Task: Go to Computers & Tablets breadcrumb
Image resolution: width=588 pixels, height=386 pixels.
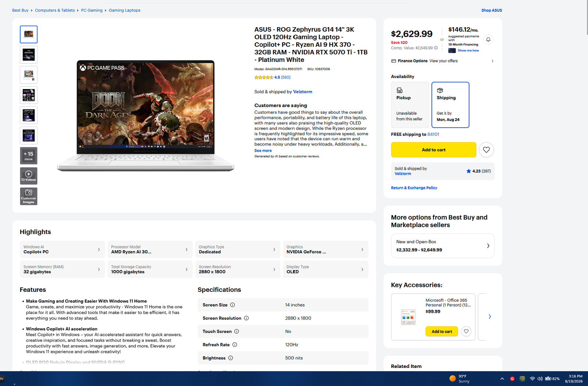Action: click(55, 10)
